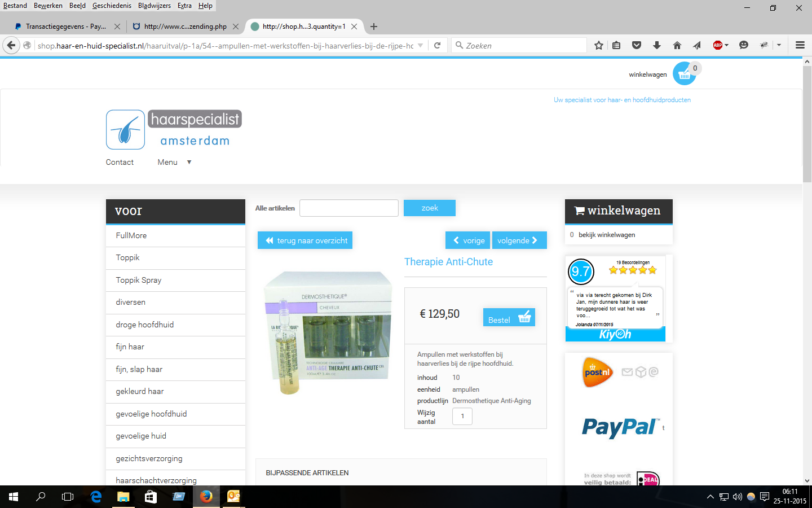Click the haarspecialist amsterdam logo
The height and width of the screenshot is (508, 812).
(174, 129)
